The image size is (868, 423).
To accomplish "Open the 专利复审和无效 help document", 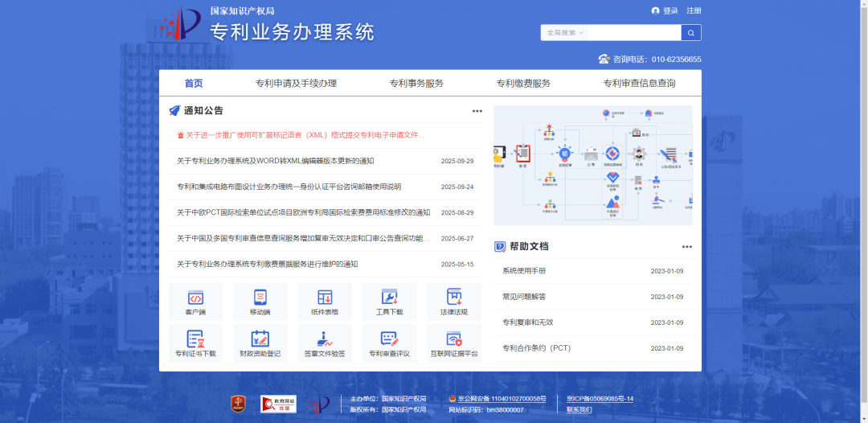I will (527, 322).
